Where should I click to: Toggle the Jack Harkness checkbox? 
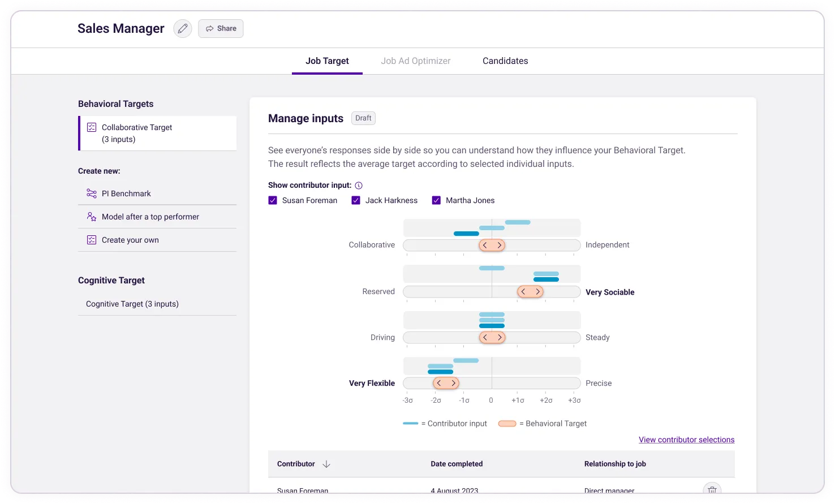click(x=356, y=200)
